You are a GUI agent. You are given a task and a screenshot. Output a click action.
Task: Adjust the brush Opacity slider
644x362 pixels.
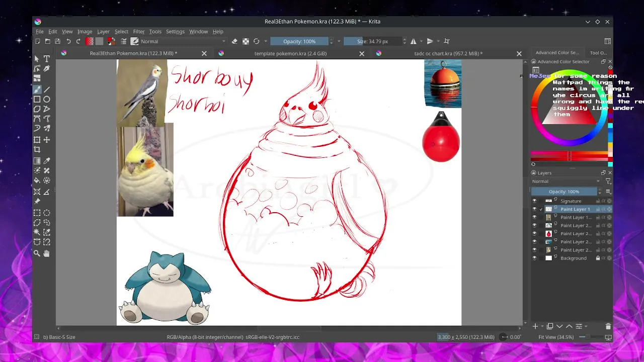300,41
